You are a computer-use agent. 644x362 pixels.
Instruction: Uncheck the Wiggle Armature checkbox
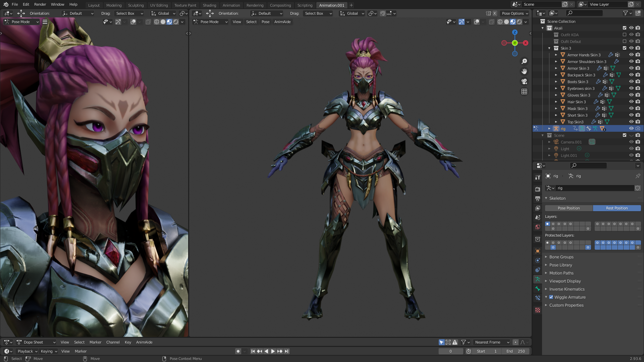[x=551, y=297]
